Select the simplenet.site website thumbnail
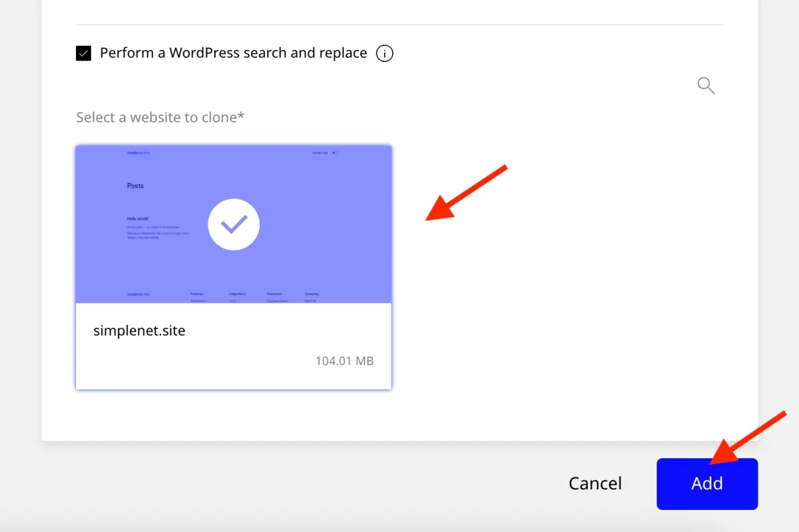Screen dimensions: 799x532 tap(234, 266)
